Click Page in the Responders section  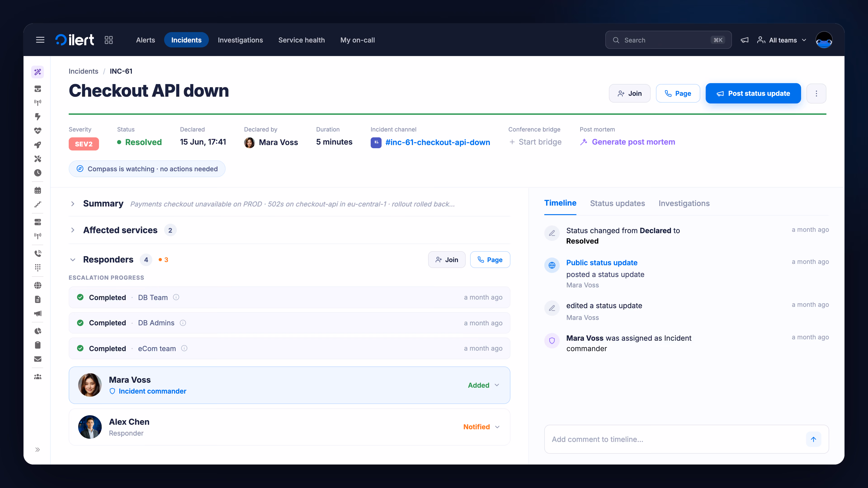(490, 260)
